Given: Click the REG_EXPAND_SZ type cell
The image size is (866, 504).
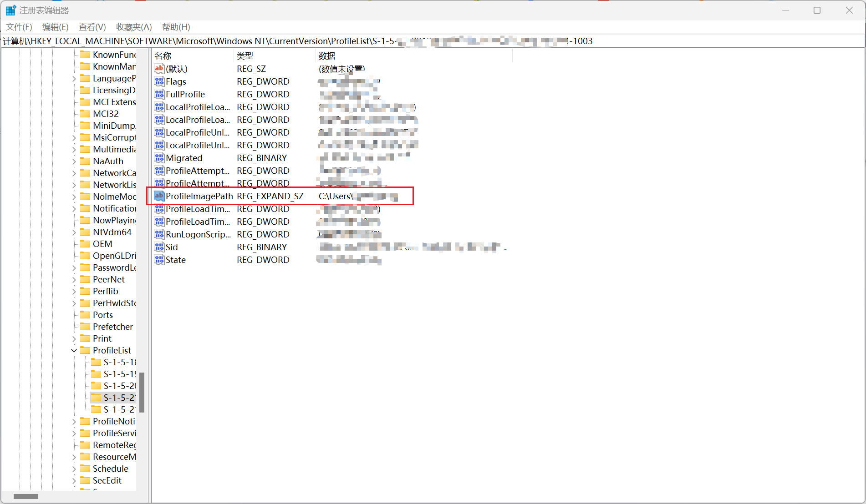Looking at the screenshot, I should tap(270, 196).
